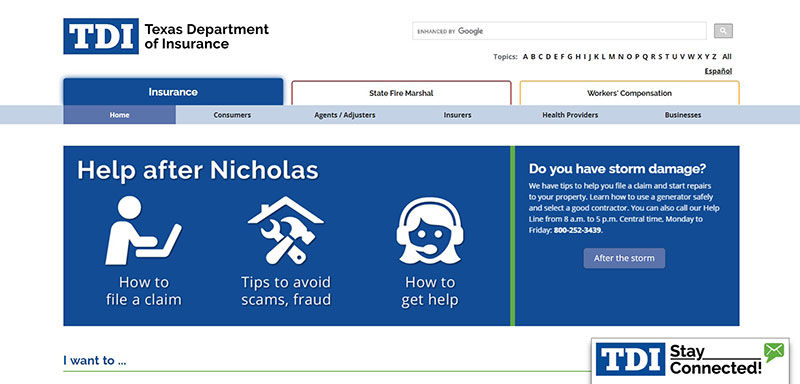The height and width of the screenshot is (384, 800).
Task: Click the search magnifier button
Action: [723, 31]
